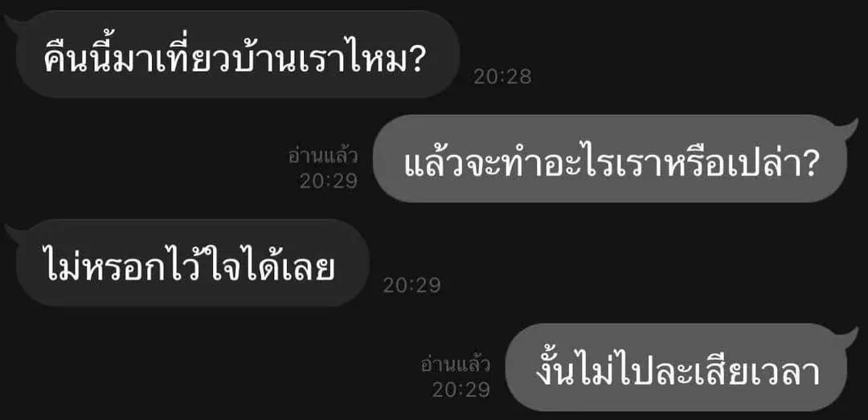Click the 20:28 timestamp
This screenshot has width=868, height=420.
[502, 77]
